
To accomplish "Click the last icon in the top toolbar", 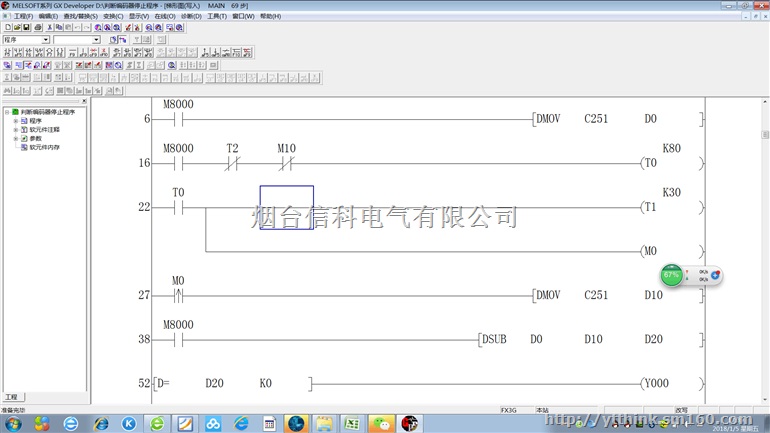I will tap(179, 27).
